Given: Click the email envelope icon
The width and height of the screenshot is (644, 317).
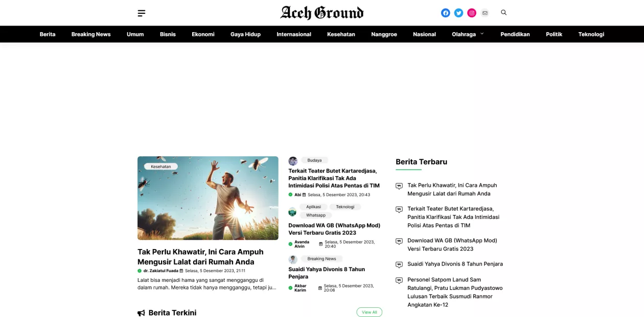Looking at the screenshot, I should coord(485,13).
